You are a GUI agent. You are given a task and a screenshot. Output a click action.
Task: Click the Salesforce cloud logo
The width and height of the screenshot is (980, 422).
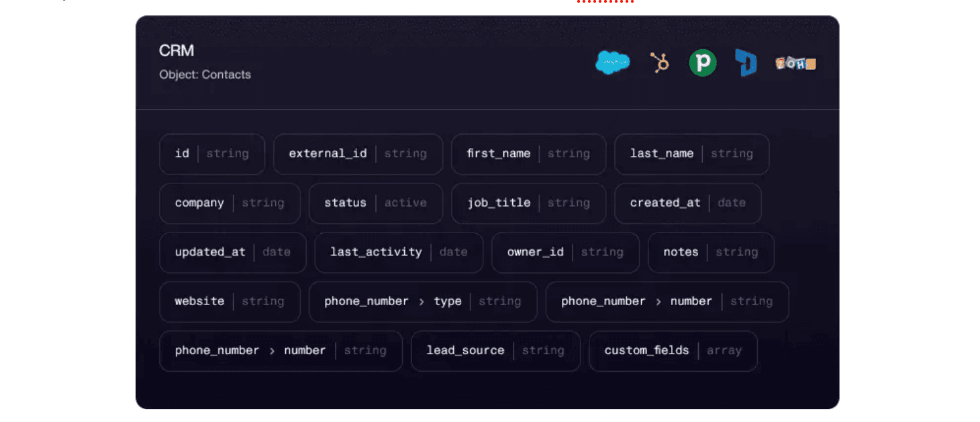point(612,63)
